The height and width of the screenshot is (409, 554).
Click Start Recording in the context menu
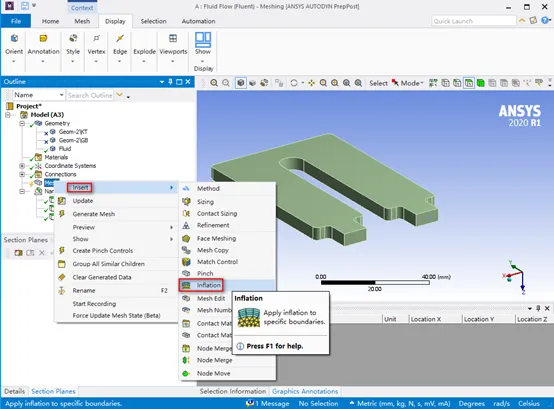coord(117,304)
